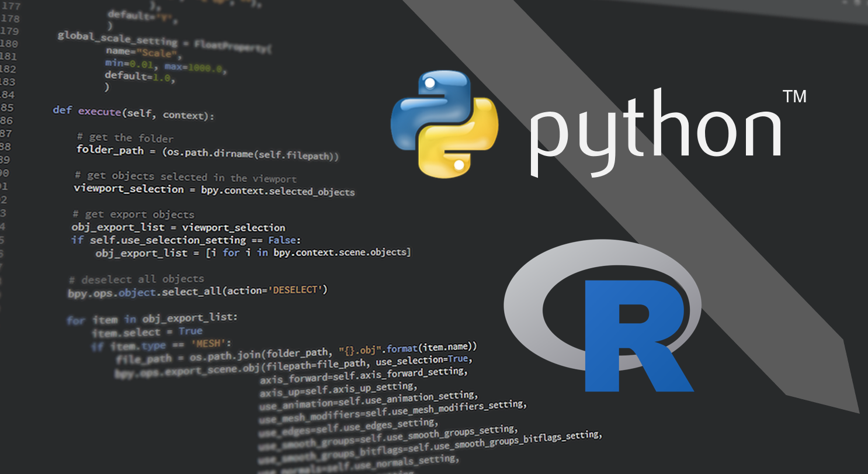Click line number 184 in the gutter
The image size is (868, 474).
point(6,95)
